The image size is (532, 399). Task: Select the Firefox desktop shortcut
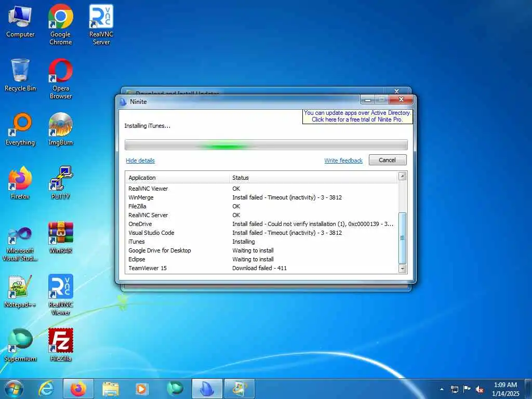point(20,183)
